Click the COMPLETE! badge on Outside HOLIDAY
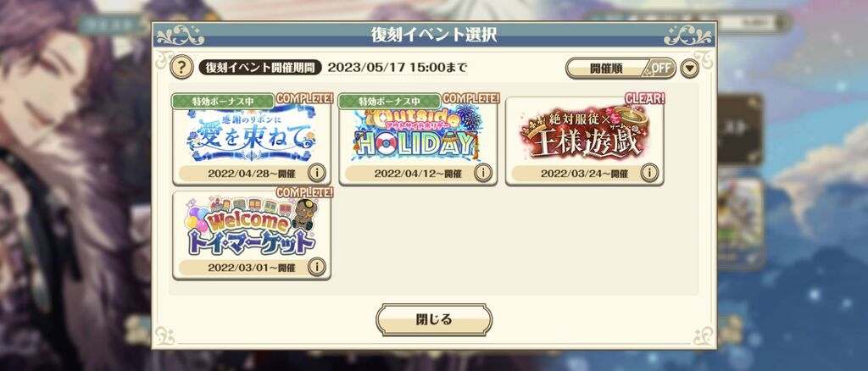This screenshot has height=371, width=868. [x=471, y=98]
